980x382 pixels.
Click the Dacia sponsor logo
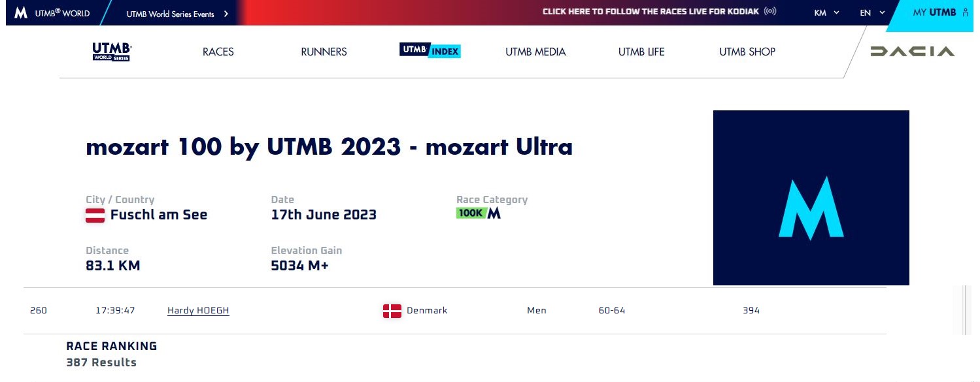(x=912, y=52)
